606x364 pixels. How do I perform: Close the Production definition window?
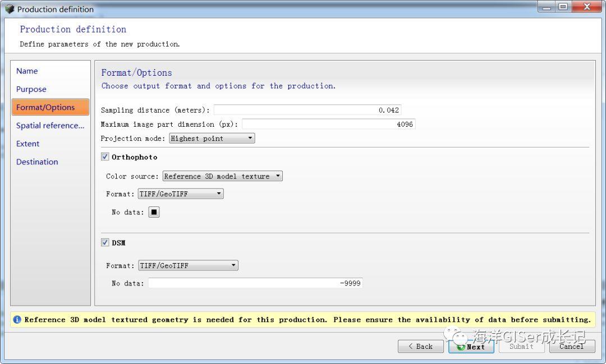(x=587, y=7)
